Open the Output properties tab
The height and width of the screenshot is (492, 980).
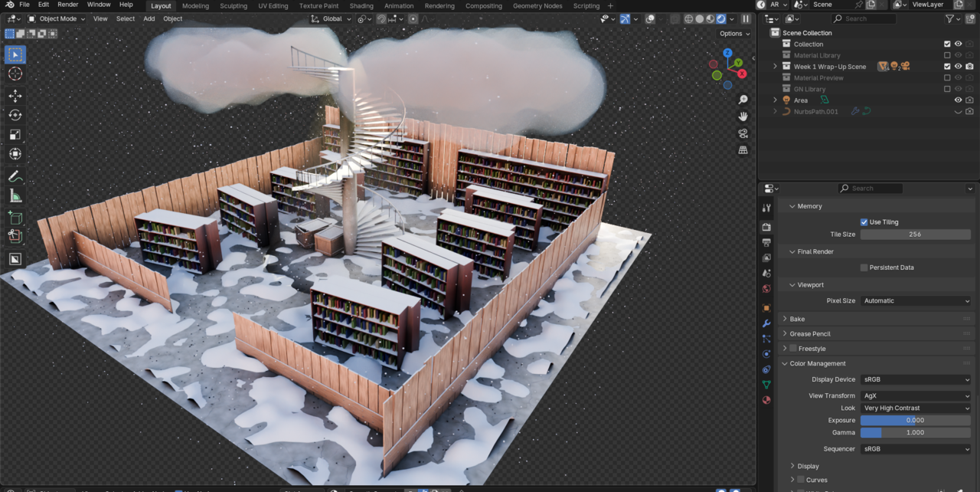coord(766,242)
